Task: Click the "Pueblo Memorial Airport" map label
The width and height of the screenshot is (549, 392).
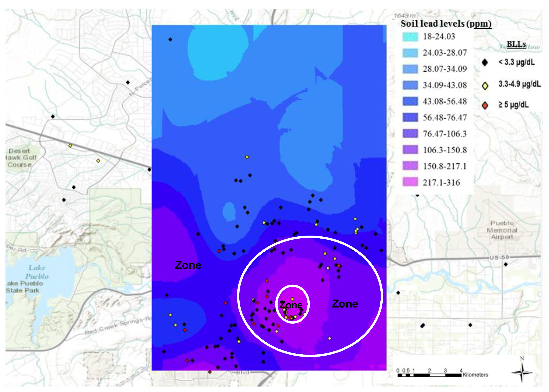Action: pos(502,230)
